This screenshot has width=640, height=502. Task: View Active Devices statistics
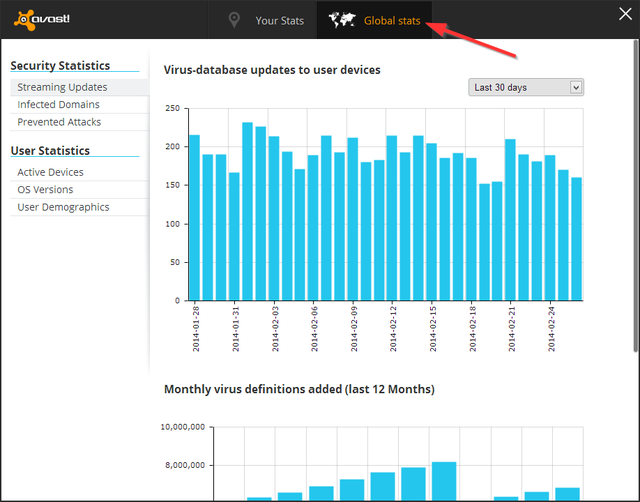coord(80,172)
